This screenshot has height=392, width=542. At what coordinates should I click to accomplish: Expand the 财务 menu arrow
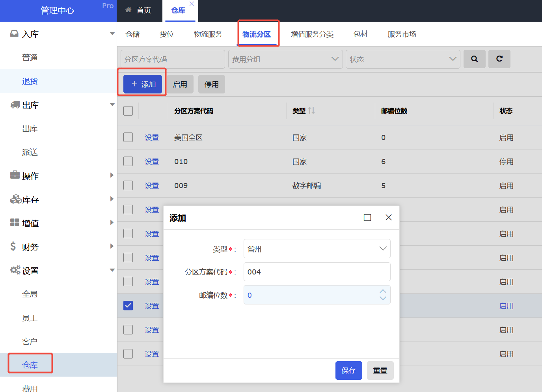pos(112,246)
